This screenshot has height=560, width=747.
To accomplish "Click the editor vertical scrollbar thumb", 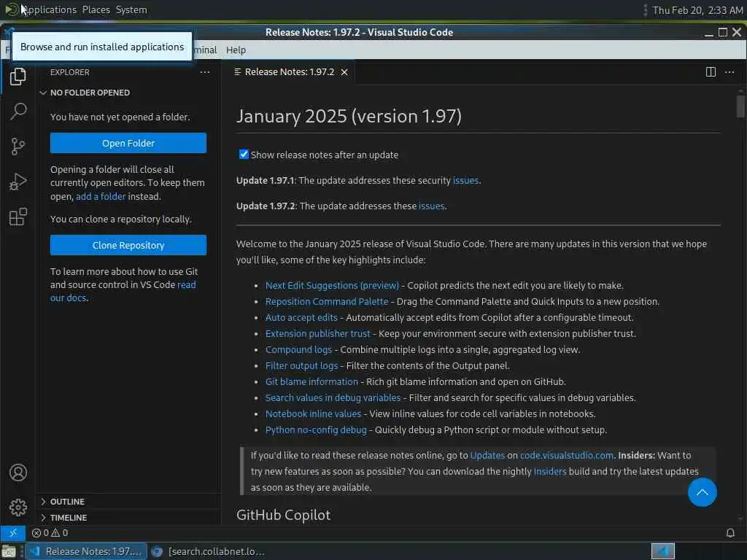I will tap(740, 106).
